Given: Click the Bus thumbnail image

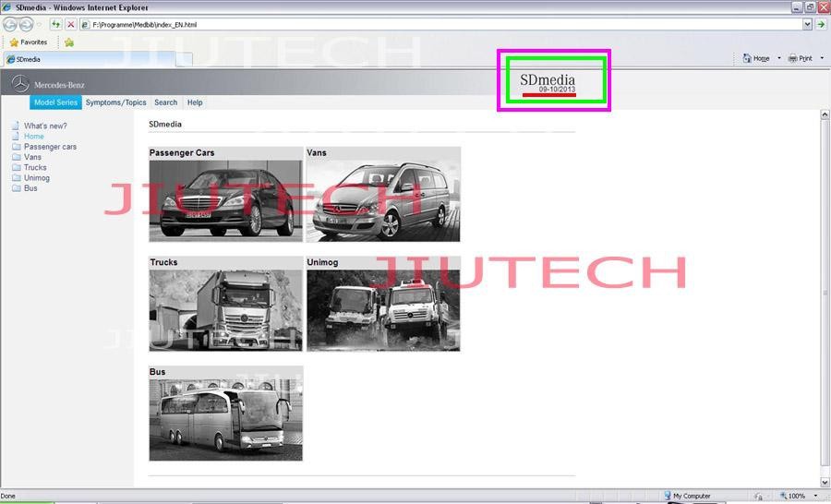Looking at the screenshot, I should pos(226,420).
